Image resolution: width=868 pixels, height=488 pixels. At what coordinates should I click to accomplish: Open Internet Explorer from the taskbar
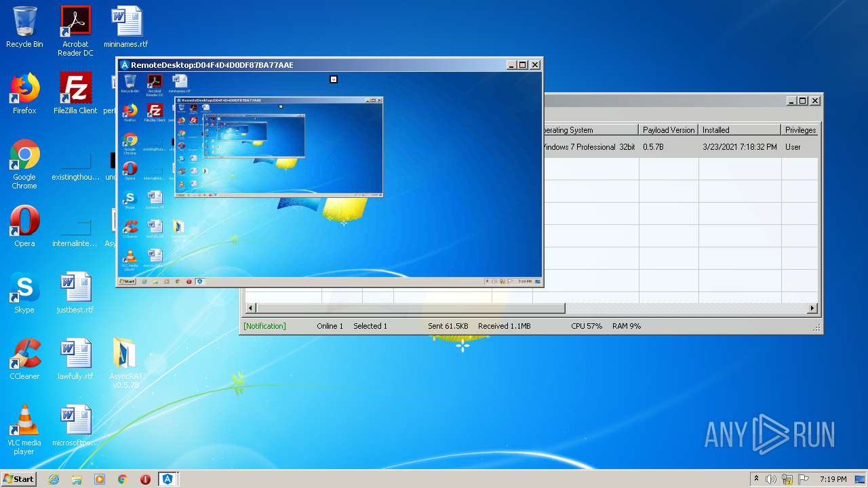[x=54, y=479]
